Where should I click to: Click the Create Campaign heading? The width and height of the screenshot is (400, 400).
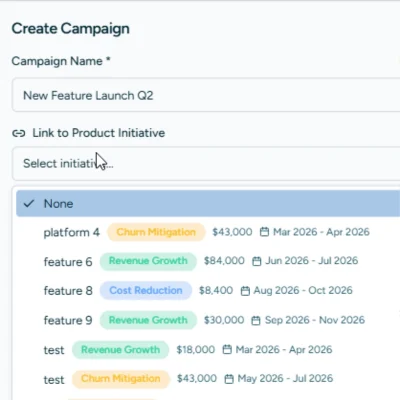tap(70, 29)
